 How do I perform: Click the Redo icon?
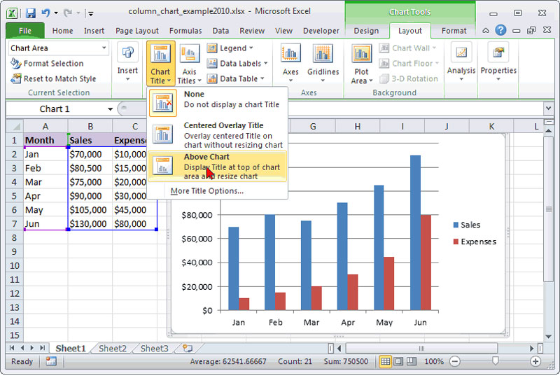(x=67, y=13)
